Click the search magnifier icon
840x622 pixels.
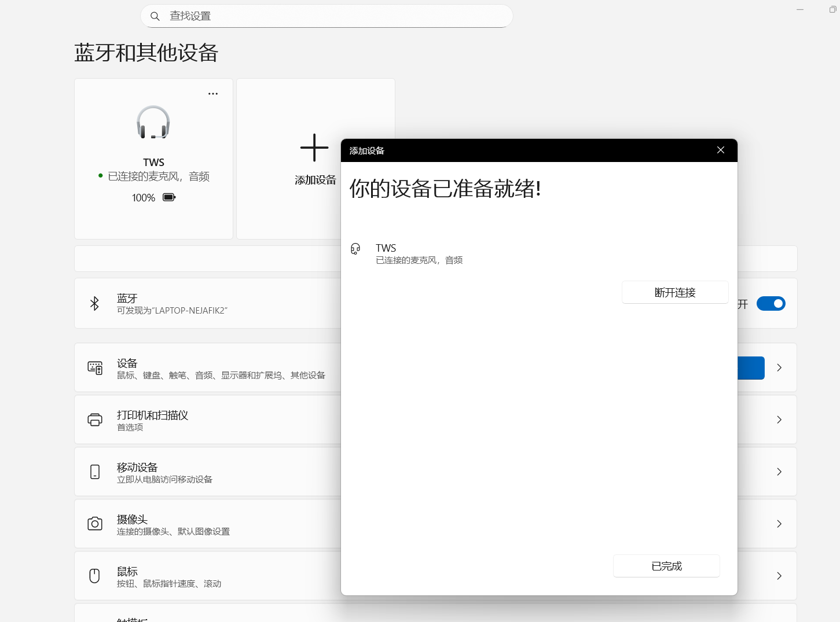(x=155, y=16)
